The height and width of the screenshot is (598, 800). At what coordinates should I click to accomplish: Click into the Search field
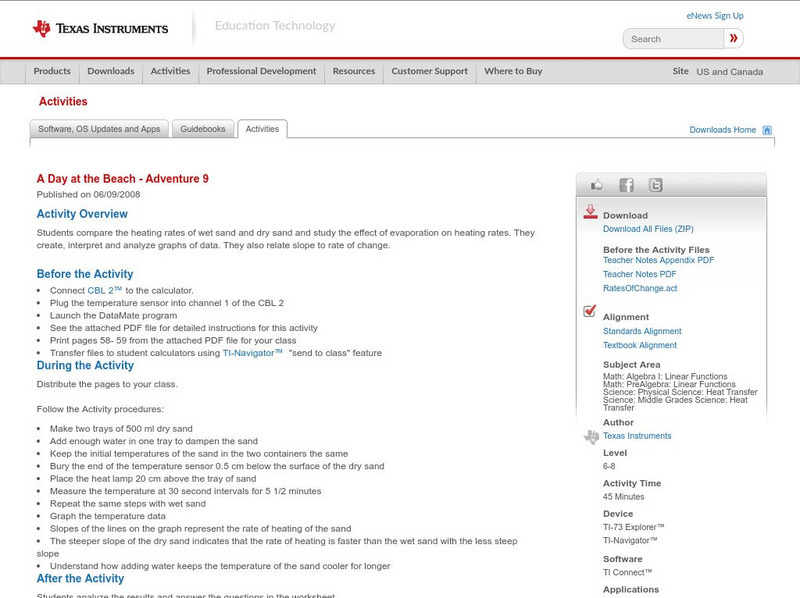673,39
